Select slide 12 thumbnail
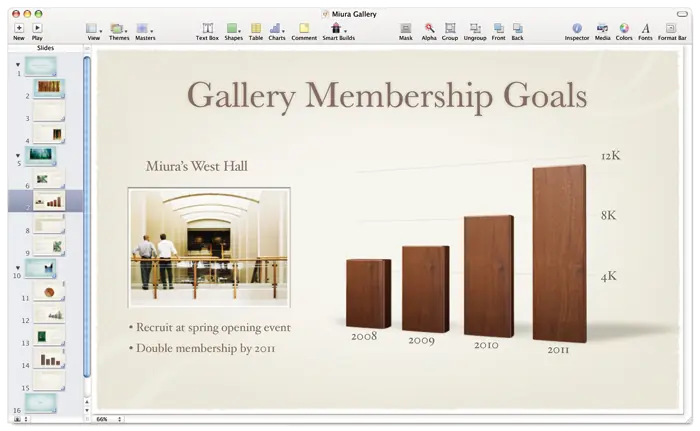 (49, 314)
